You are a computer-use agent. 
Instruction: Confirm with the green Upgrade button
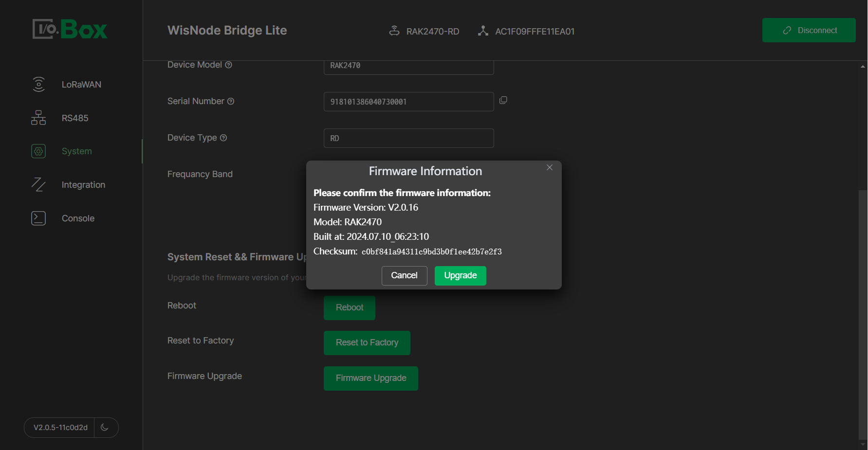(461, 276)
